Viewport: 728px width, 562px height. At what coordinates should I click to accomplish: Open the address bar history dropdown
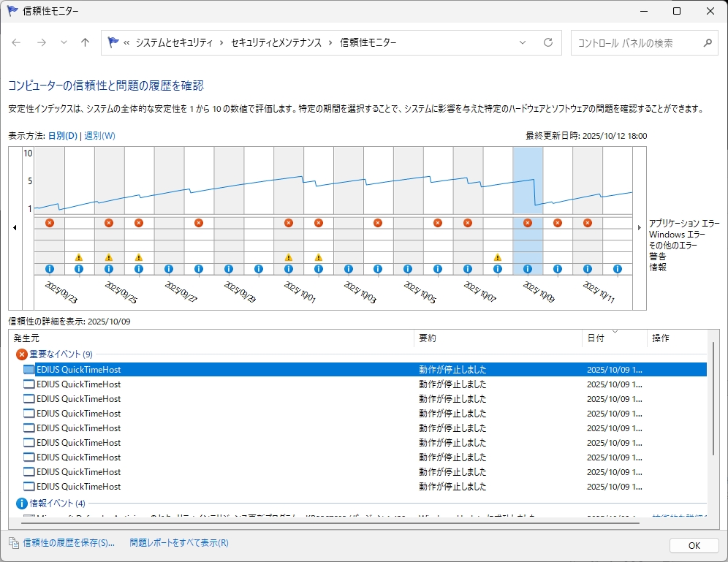523,43
